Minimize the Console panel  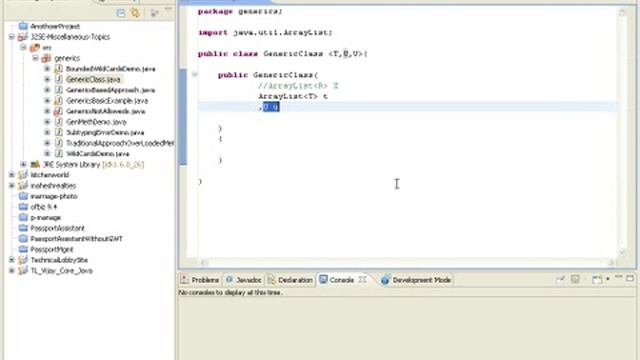tap(618, 278)
